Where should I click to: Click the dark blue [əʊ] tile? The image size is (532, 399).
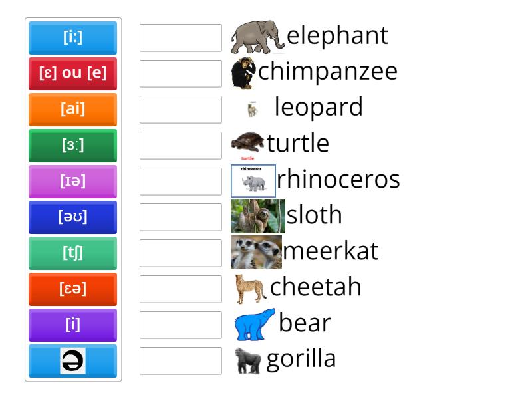[72, 217]
